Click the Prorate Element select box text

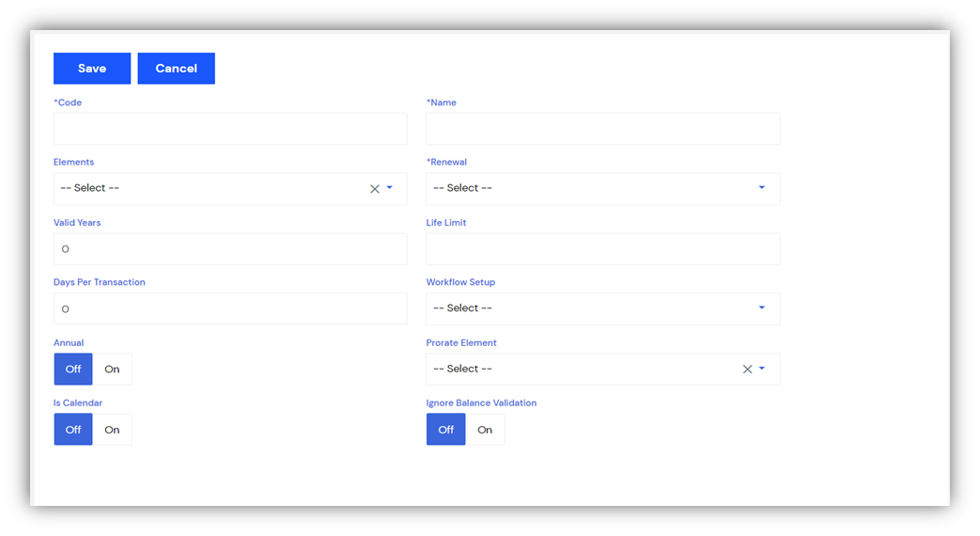(462, 369)
